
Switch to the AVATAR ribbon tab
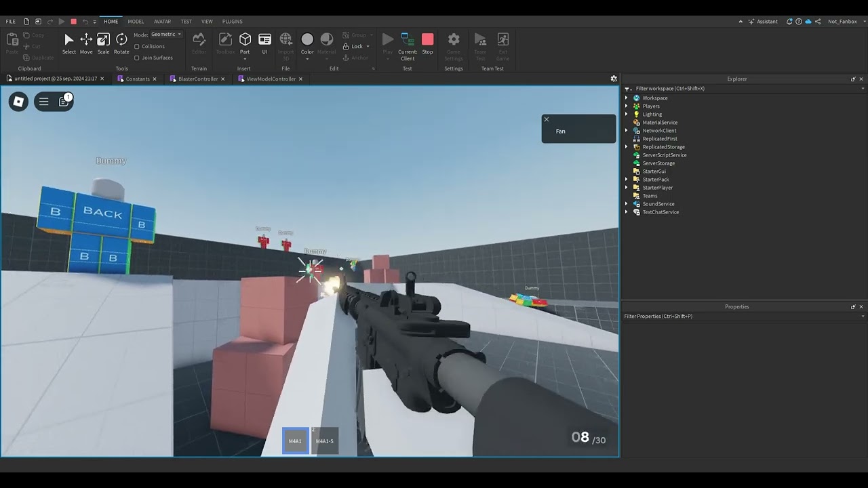click(163, 22)
